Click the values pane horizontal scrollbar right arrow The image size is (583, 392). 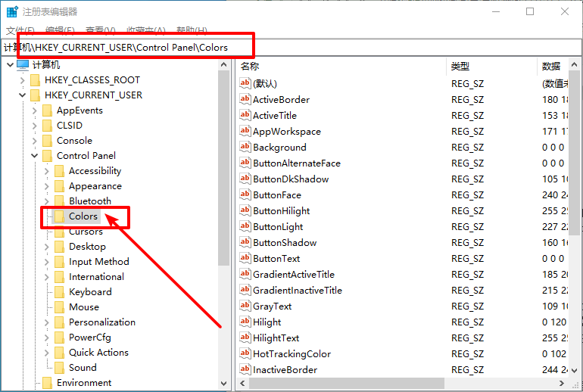click(562, 383)
